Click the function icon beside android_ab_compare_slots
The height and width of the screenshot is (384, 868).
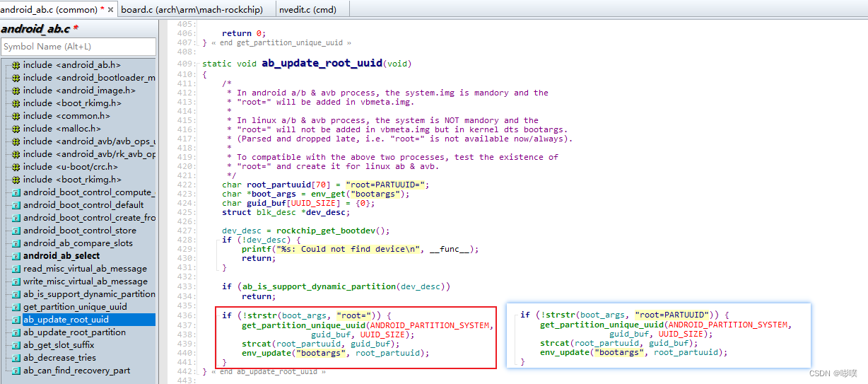16,243
